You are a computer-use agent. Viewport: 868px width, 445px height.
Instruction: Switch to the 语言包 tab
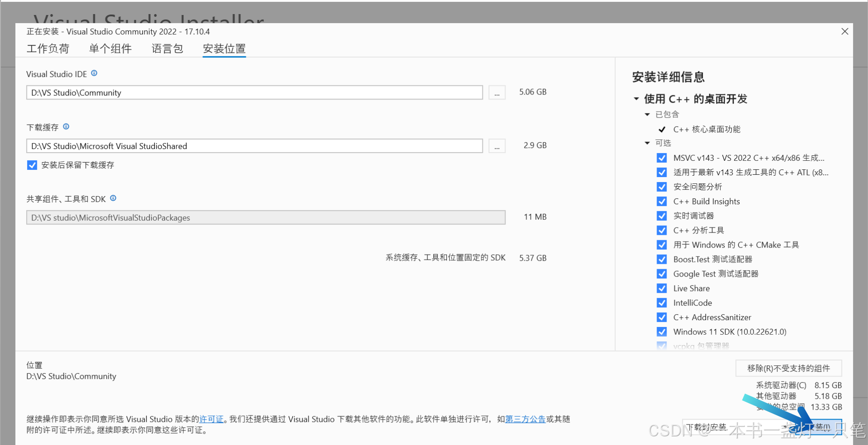click(x=167, y=49)
